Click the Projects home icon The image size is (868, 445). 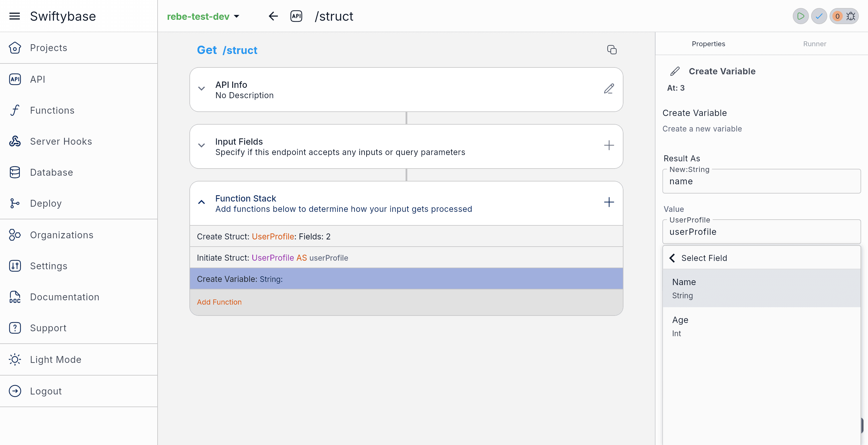pos(15,48)
